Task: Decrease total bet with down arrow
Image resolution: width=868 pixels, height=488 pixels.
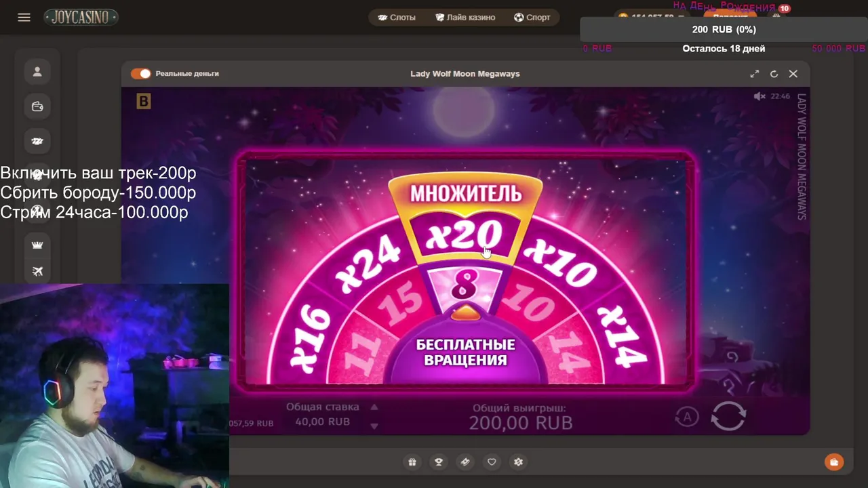Action: tap(374, 426)
